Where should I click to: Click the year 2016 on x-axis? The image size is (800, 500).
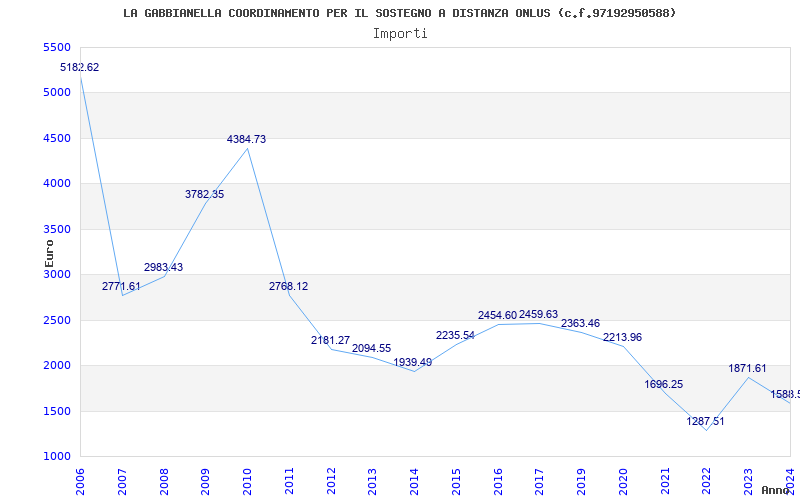[x=498, y=482]
